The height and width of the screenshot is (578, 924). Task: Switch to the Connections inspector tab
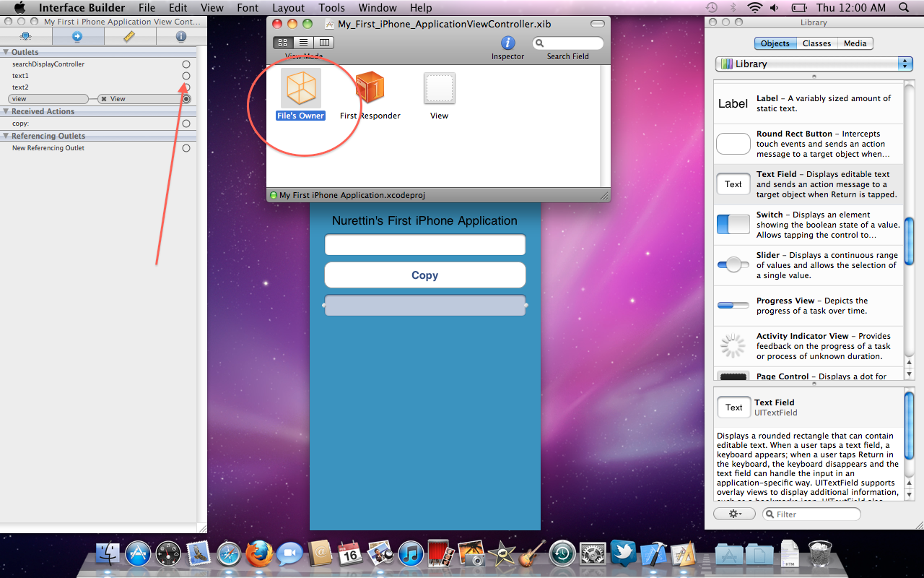point(78,36)
